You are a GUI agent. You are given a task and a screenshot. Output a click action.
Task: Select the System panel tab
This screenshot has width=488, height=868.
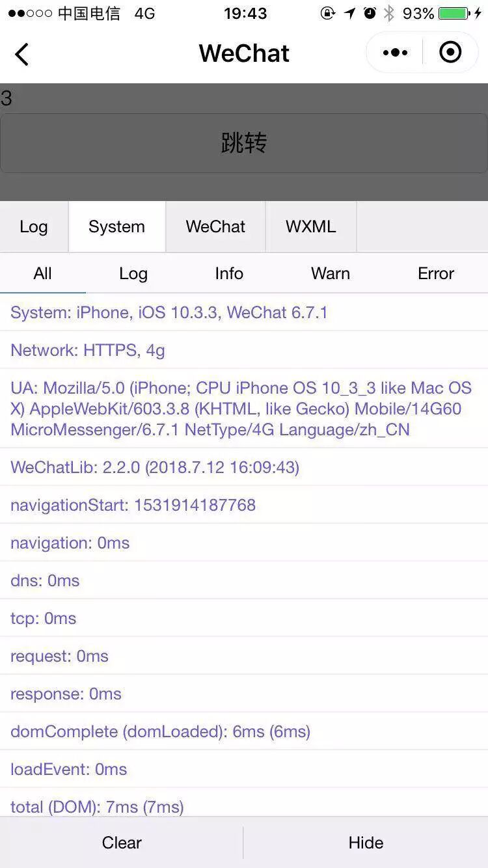pos(116,226)
